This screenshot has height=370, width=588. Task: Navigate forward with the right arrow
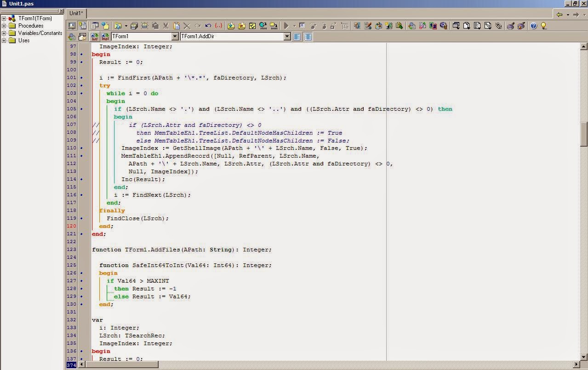pos(575,15)
